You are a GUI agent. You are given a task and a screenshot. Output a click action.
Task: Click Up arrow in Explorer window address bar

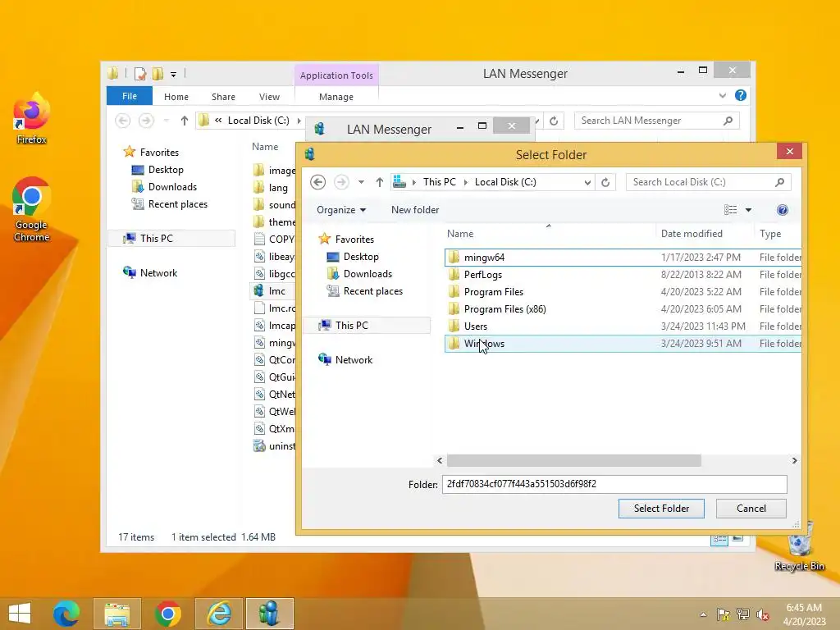(185, 121)
